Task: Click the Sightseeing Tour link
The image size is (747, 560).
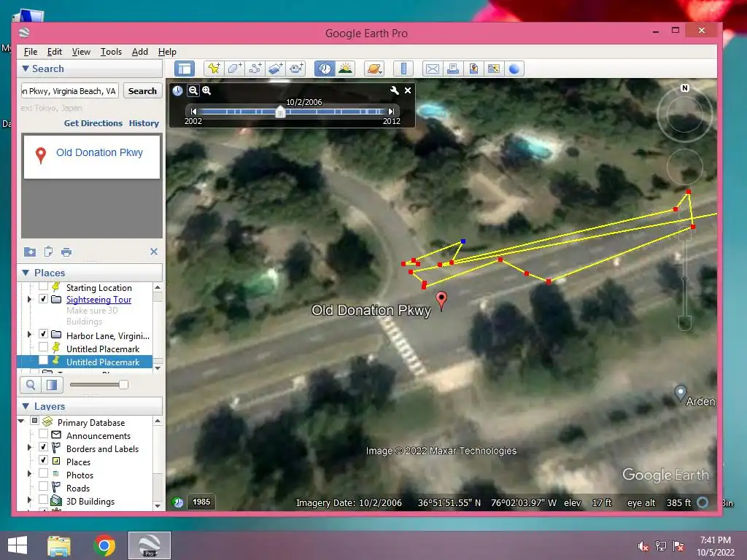Action: click(98, 300)
